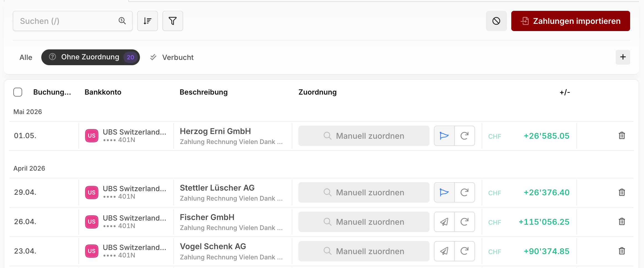This screenshot has width=644, height=268.
Task: Click the Bankkonto column header
Action: (x=103, y=92)
